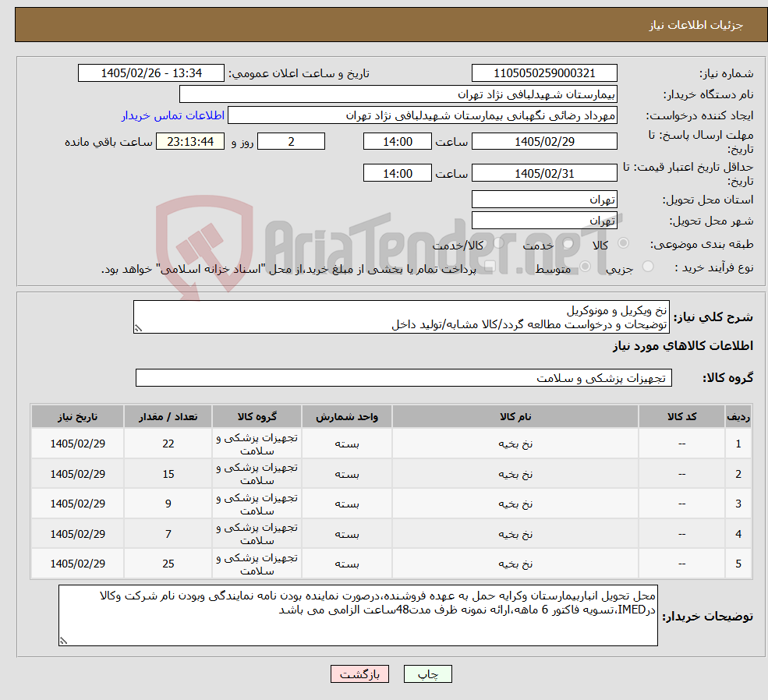
Task: Click the remaining time 23:13:44 field
Action: [190, 141]
